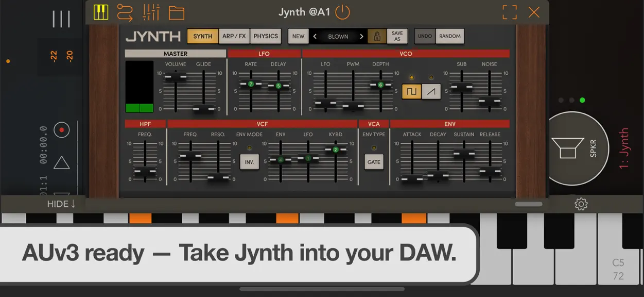
Task: Toggle the INV. envelope mode button
Action: coord(249,162)
